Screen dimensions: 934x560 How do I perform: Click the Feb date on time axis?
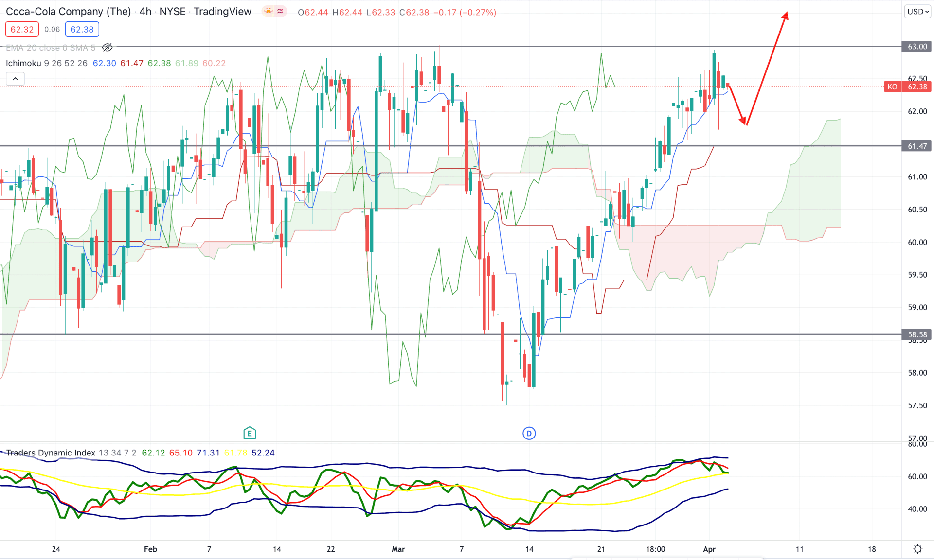click(x=151, y=549)
